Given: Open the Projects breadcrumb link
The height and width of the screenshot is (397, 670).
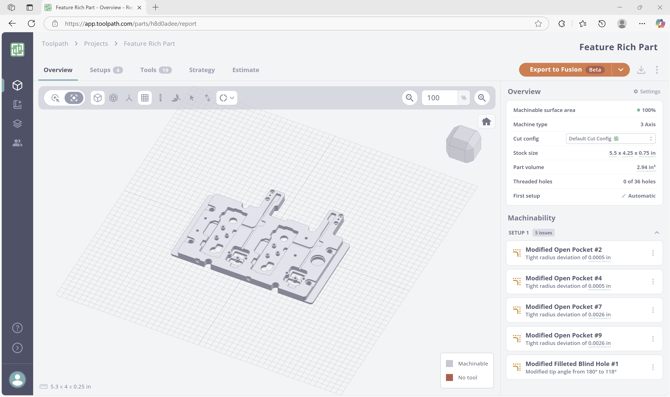Looking at the screenshot, I should point(96,44).
